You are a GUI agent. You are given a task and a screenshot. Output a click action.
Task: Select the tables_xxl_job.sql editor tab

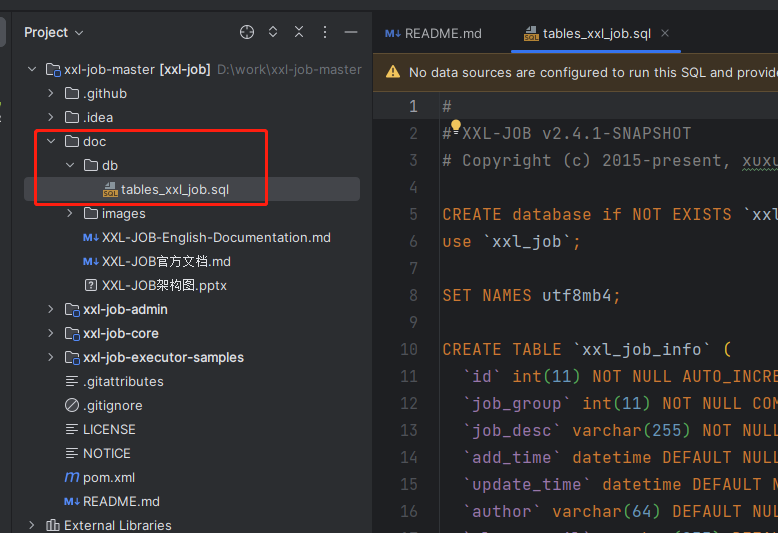[596, 33]
